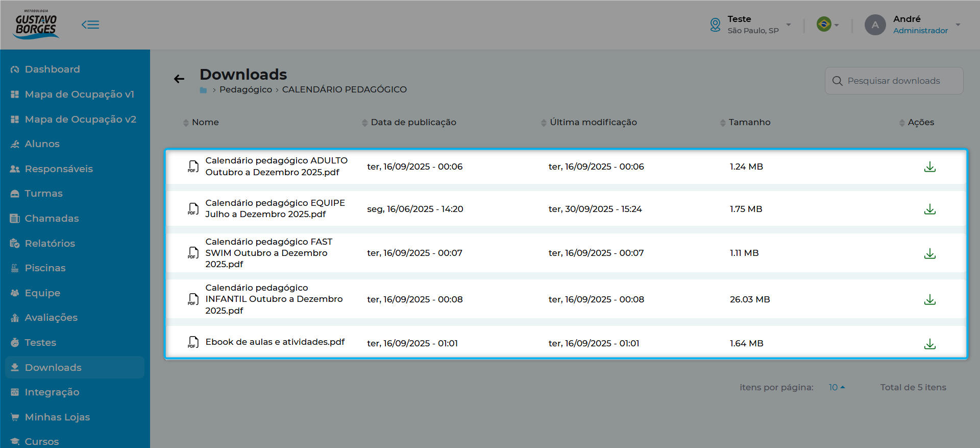This screenshot has width=980, height=448.
Task: Click the PDF icon of INFANTIL calendar
Action: coord(193,299)
